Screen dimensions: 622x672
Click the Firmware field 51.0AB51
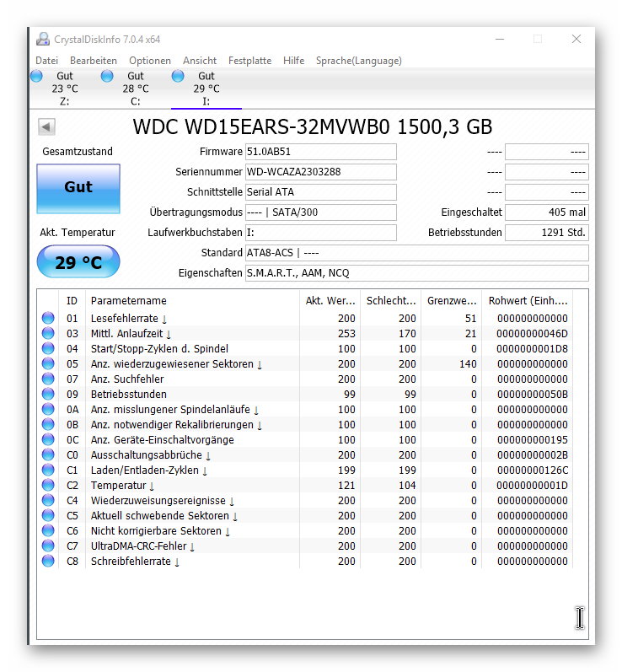(321, 152)
